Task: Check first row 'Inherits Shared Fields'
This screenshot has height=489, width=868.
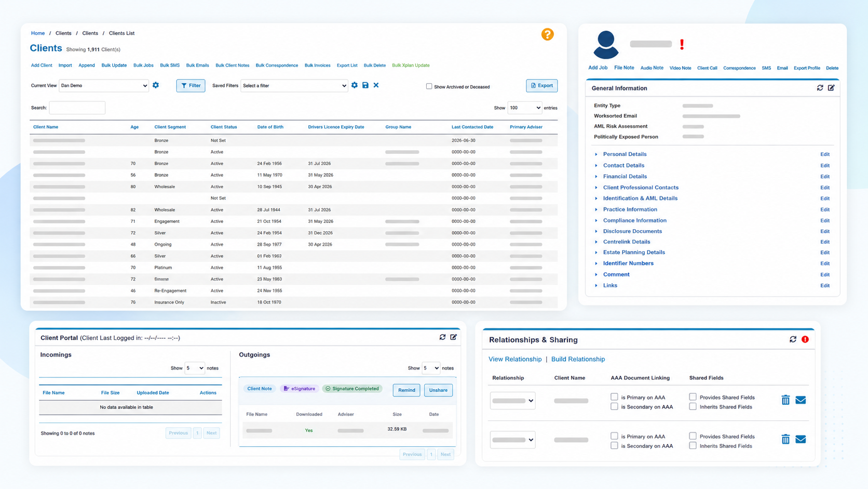Action: click(693, 406)
